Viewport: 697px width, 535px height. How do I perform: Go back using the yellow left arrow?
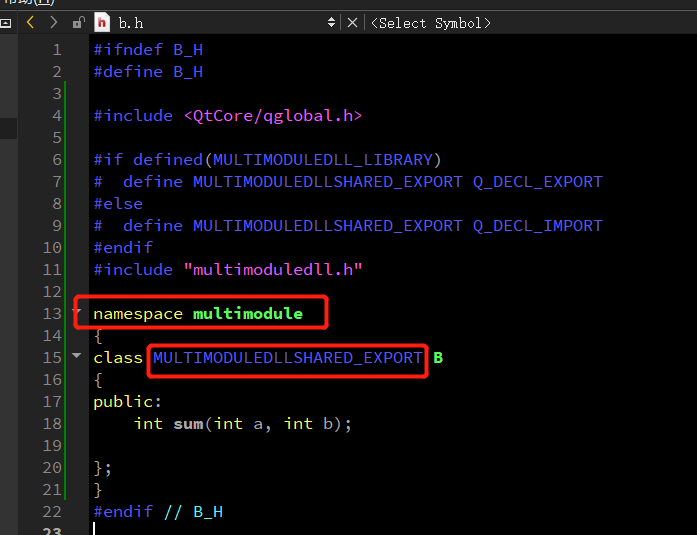(30, 22)
